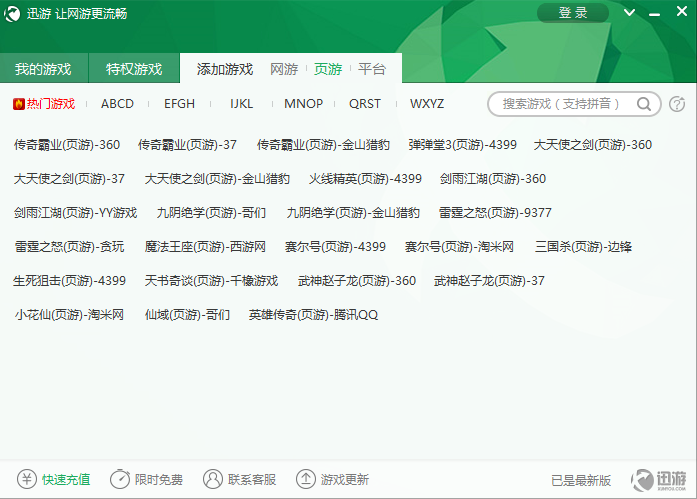This screenshot has height=499, width=697.
Task: Select 剑雨江湖(页游)-YY游戏
Action: pos(76,213)
